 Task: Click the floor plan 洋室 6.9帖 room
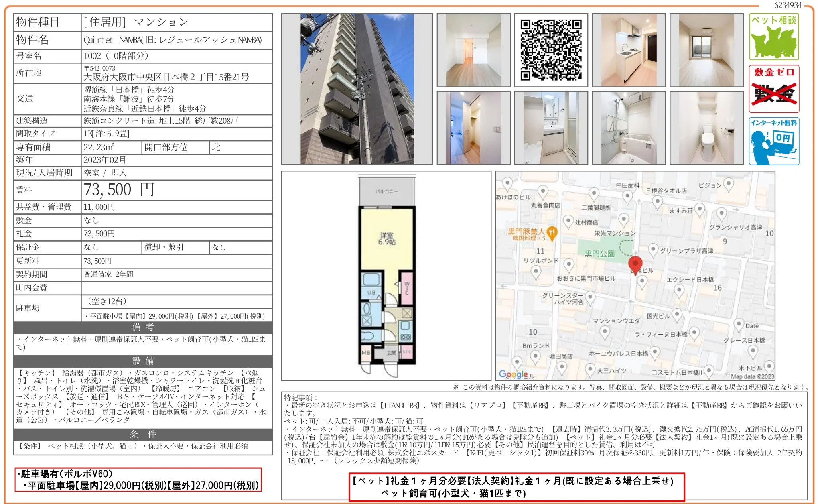point(386,239)
